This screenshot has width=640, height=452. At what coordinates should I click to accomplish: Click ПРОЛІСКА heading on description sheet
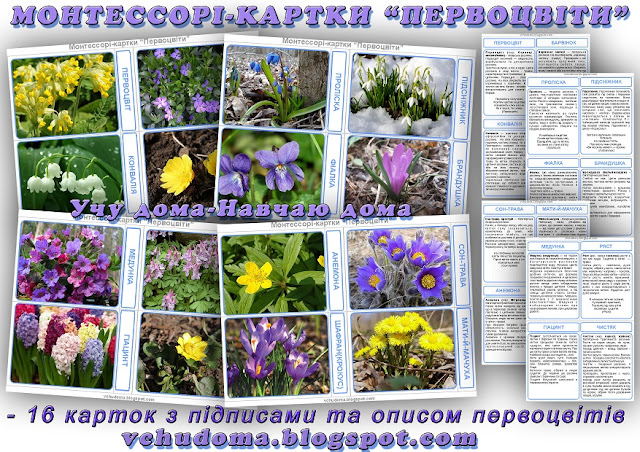pos(553,82)
